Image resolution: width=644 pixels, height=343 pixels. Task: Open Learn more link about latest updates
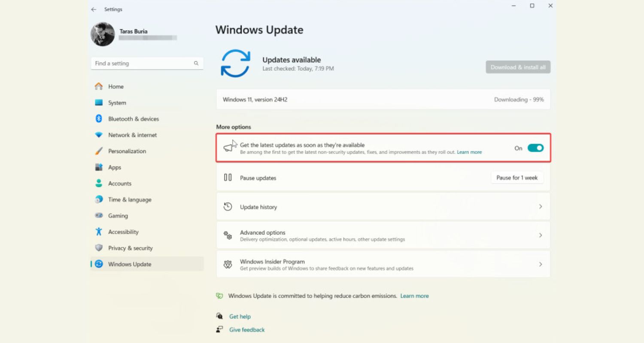pos(469,152)
